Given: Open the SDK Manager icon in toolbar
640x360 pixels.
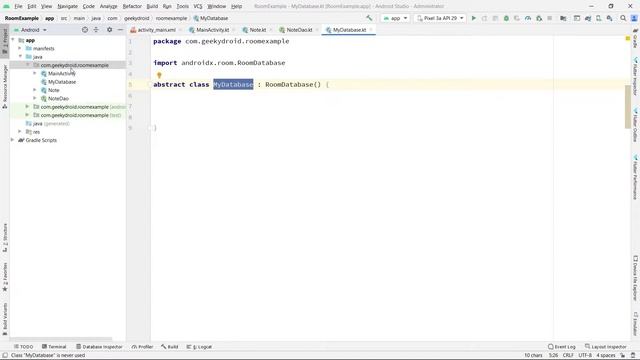Looking at the screenshot, I should tap(609, 18).
